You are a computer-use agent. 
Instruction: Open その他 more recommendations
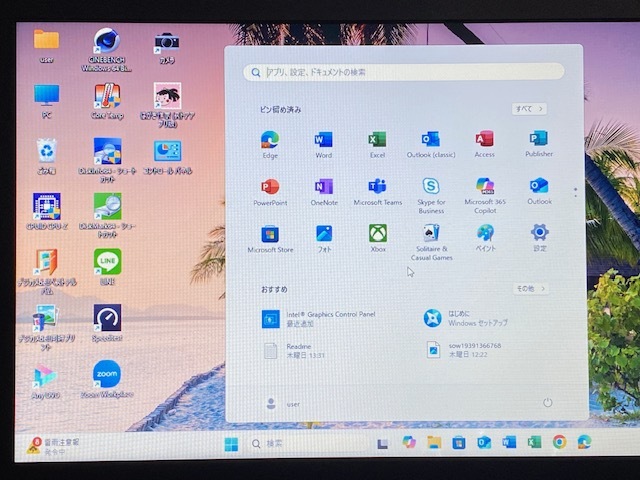(x=530, y=289)
